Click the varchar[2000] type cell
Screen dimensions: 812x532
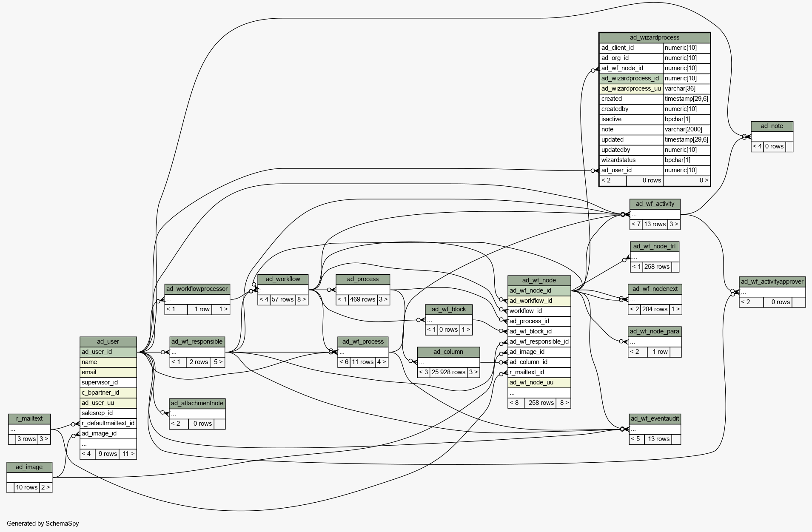[x=686, y=130]
